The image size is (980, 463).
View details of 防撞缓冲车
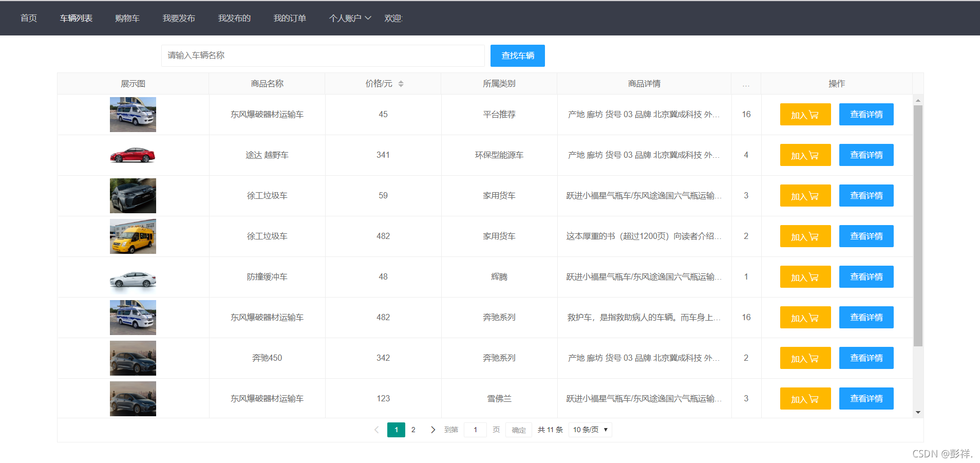coord(866,277)
